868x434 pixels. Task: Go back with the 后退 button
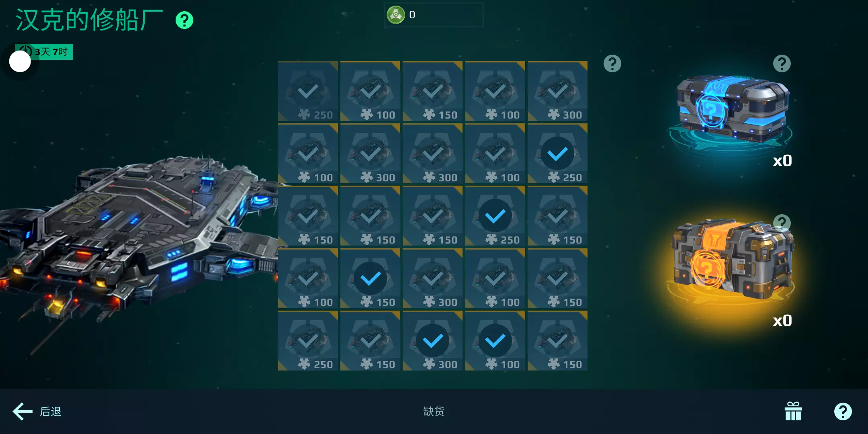(37, 411)
